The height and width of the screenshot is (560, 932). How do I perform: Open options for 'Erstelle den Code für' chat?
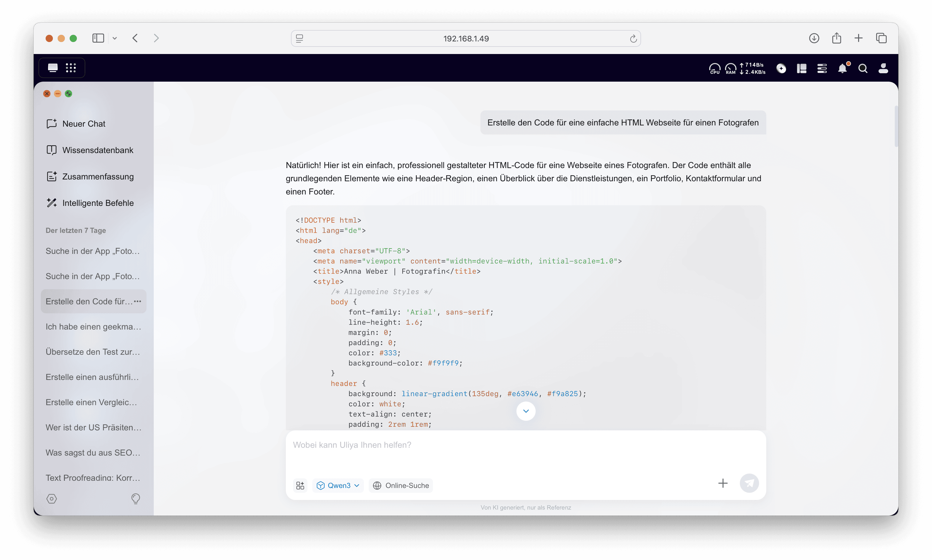(138, 301)
